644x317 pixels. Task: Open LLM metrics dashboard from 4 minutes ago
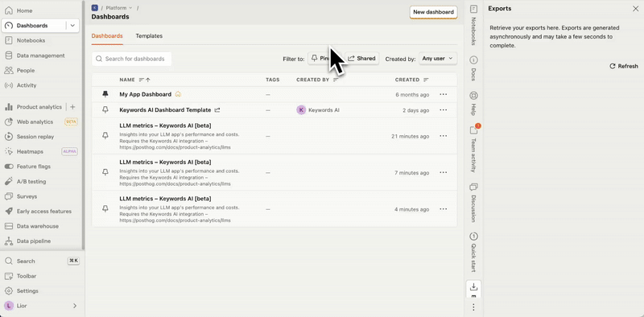click(165, 199)
